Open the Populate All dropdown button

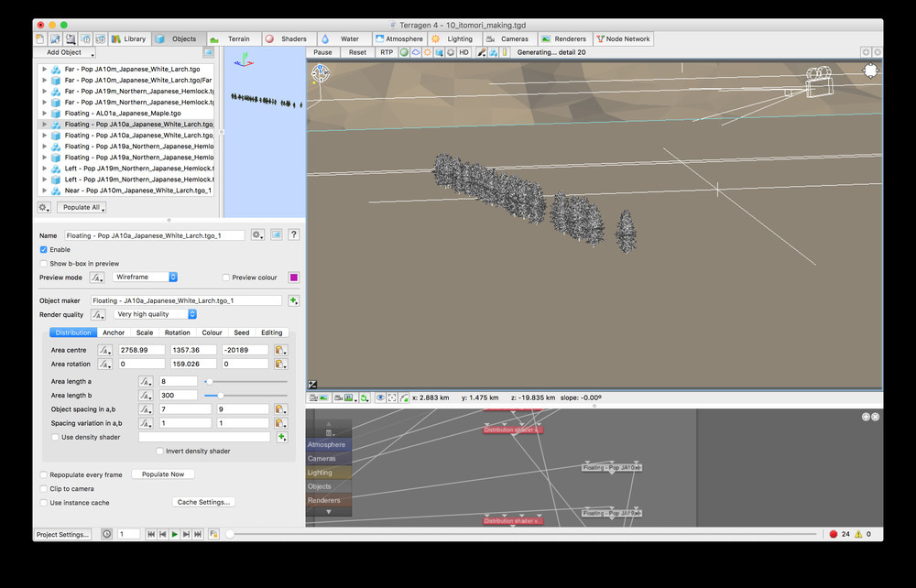click(x=82, y=207)
